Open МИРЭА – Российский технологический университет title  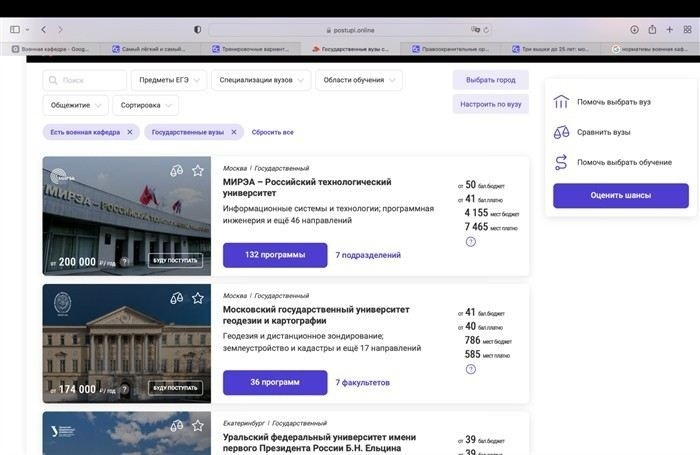point(307,188)
